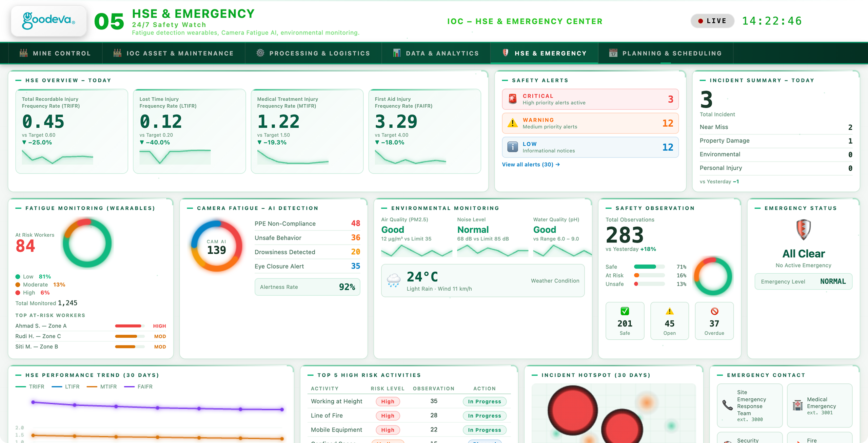The image size is (868, 443).
Task: Click the FAIFR 3.29 card
Action: click(x=425, y=131)
